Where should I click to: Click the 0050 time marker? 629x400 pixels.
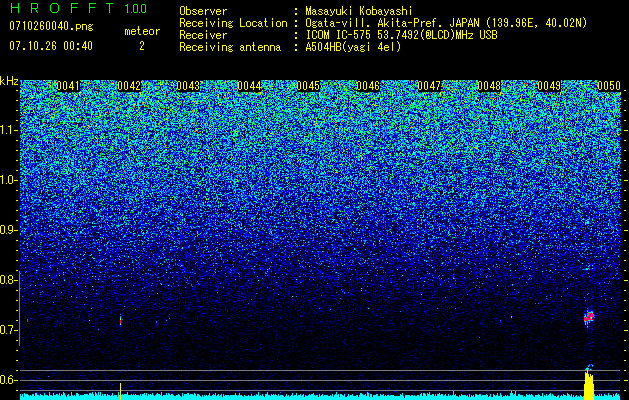609,86
